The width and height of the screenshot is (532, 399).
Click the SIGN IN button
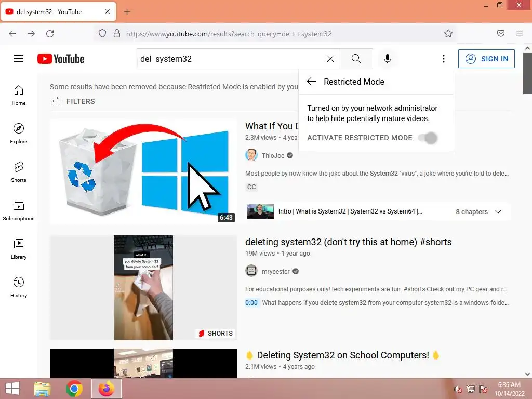tap(486, 59)
